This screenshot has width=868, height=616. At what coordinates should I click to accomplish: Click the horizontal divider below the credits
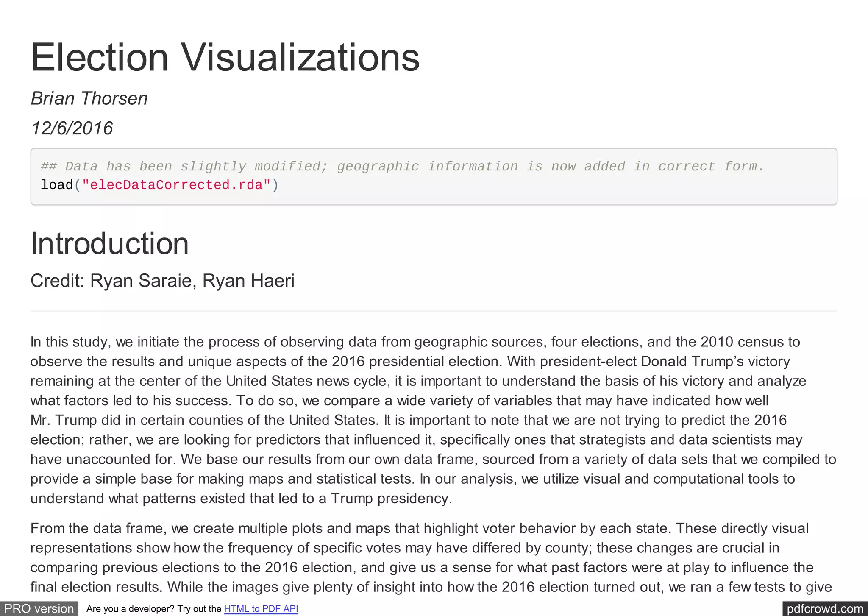coord(434,311)
